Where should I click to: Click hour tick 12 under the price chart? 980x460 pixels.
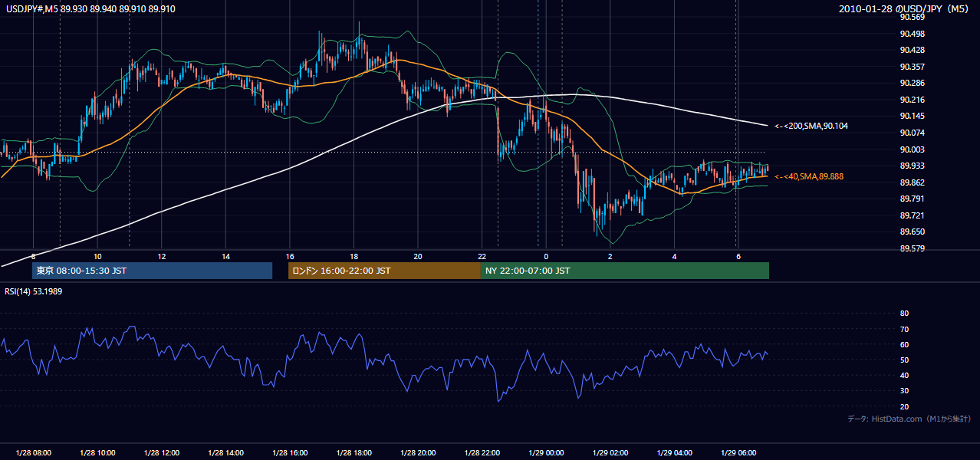[162, 256]
